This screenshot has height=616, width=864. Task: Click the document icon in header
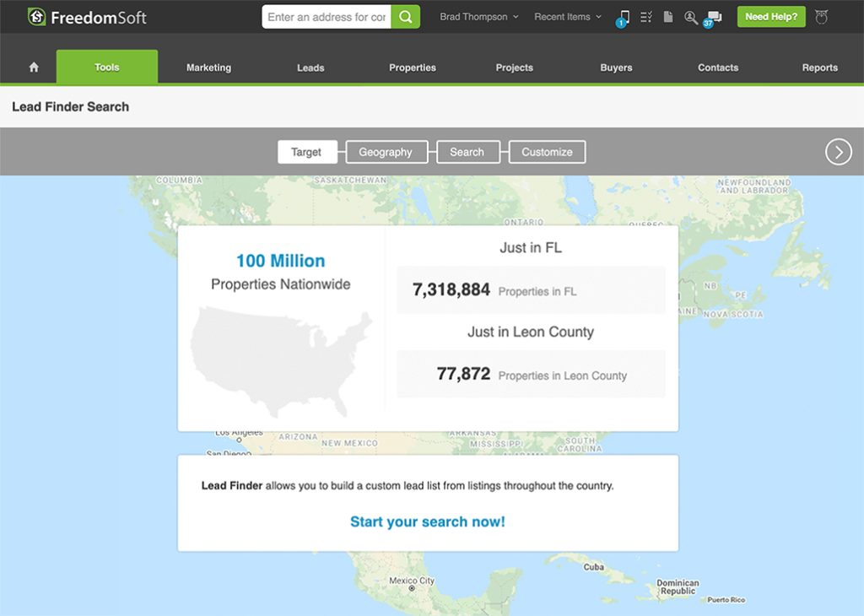pos(668,17)
